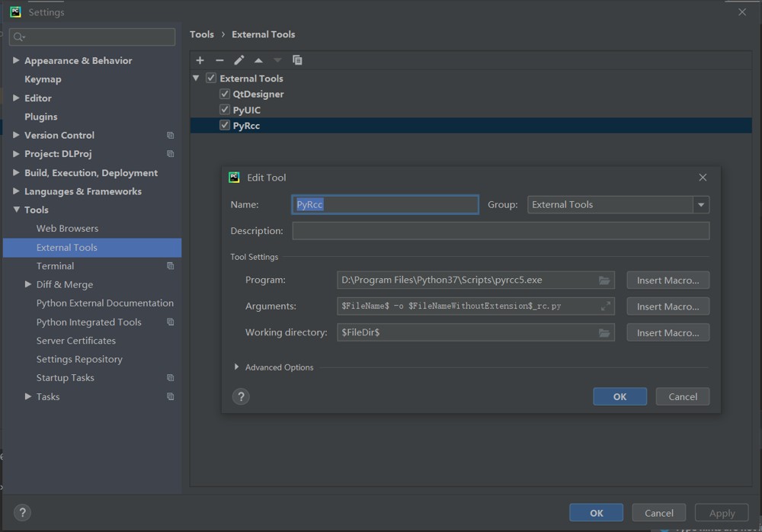
Task: Click the Copy tool icon in toolbar
Action: pyautogui.click(x=297, y=60)
